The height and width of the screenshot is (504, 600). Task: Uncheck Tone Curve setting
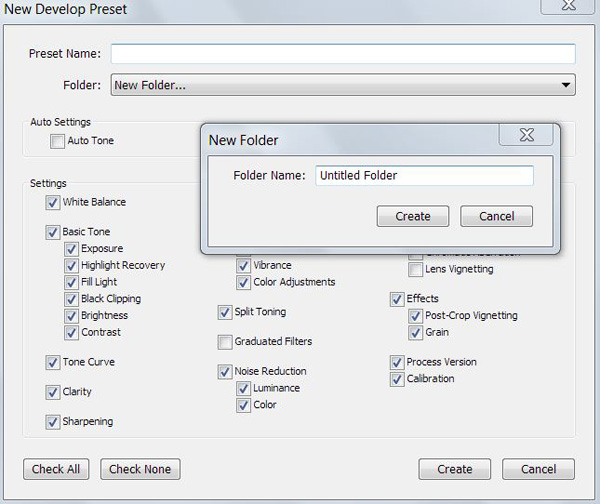(53, 362)
